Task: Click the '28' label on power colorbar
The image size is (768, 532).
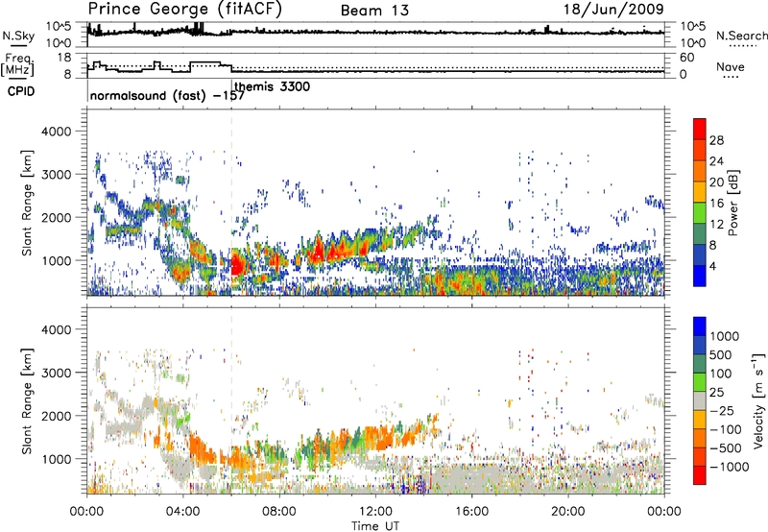Action: [x=716, y=140]
